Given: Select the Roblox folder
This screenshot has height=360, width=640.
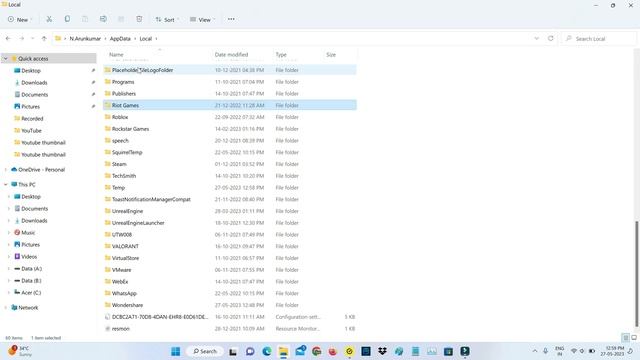Looking at the screenshot, I should [x=230, y=117].
